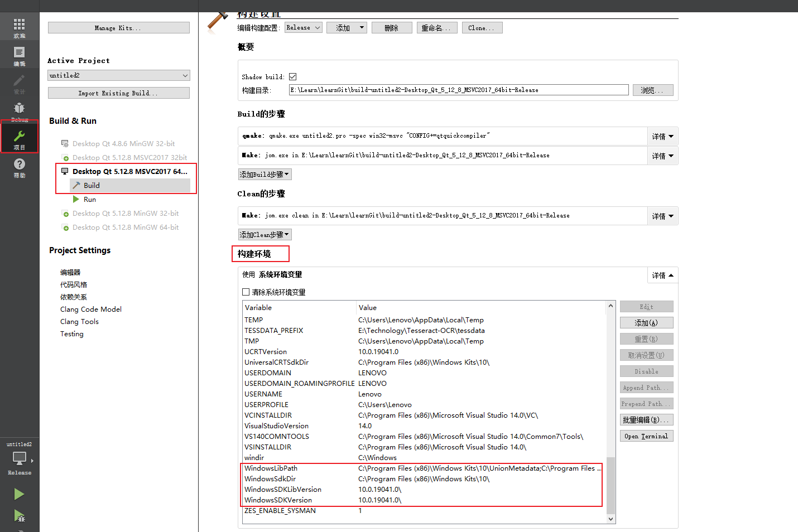Image resolution: width=798 pixels, height=532 pixels.
Task: Click 浏览... to browse build directory
Action: (x=653, y=90)
